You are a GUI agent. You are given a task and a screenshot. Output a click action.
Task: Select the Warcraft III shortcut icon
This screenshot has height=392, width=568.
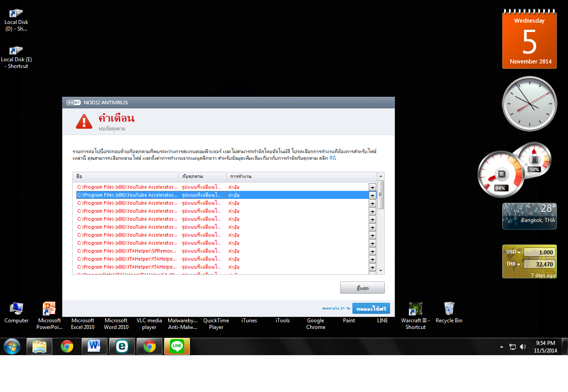[x=415, y=316]
